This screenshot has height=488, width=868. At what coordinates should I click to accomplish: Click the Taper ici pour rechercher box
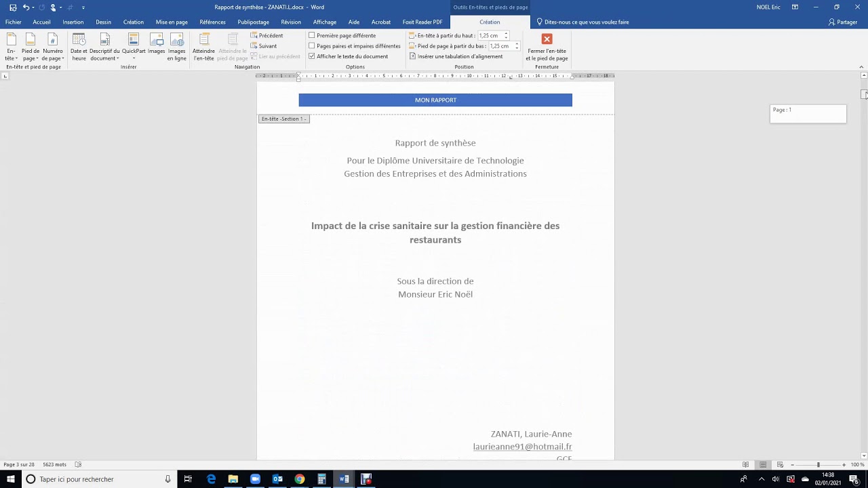click(x=100, y=479)
